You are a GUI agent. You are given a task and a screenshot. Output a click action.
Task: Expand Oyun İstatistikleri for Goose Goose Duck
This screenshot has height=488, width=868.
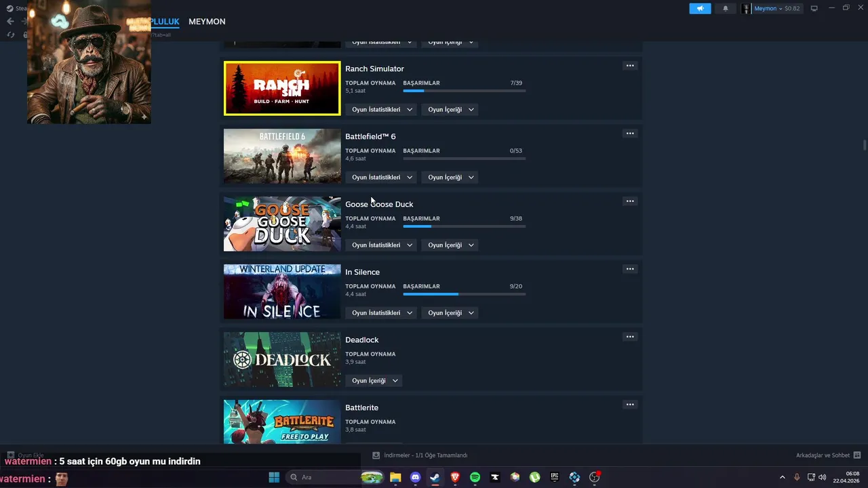point(380,245)
